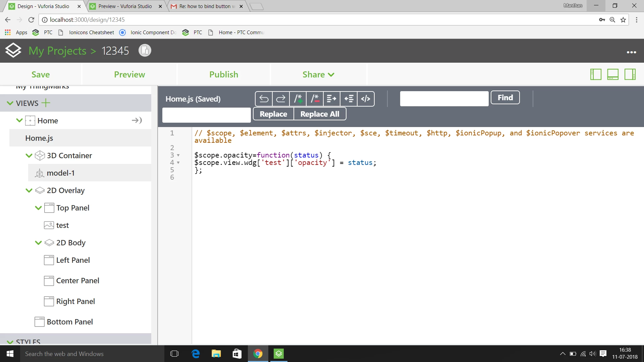
Task: Click the Replace All button
Action: click(x=320, y=114)
